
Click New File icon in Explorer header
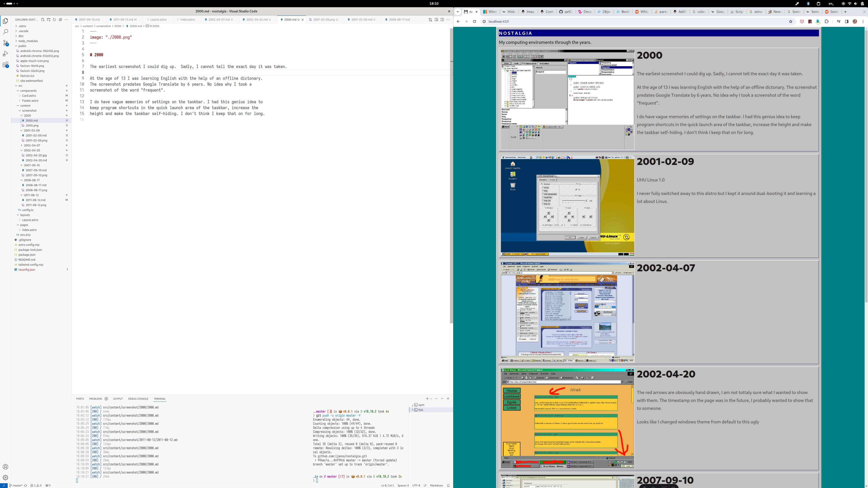click(x=42, y=19)
